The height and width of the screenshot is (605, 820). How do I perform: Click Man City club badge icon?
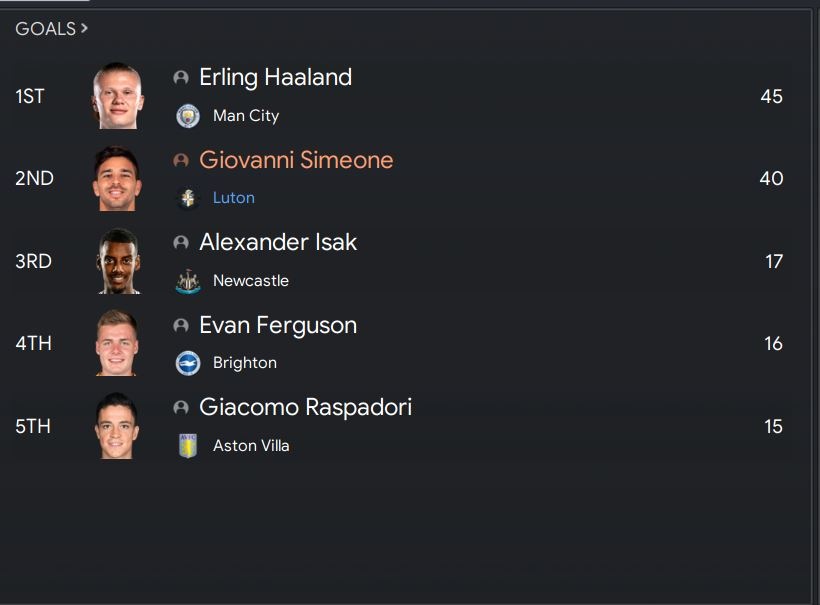coord(188,116)
